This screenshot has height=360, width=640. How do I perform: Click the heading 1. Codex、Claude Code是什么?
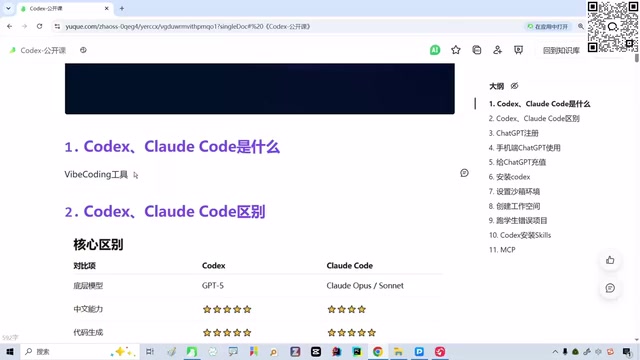click(x=172, y=147)
